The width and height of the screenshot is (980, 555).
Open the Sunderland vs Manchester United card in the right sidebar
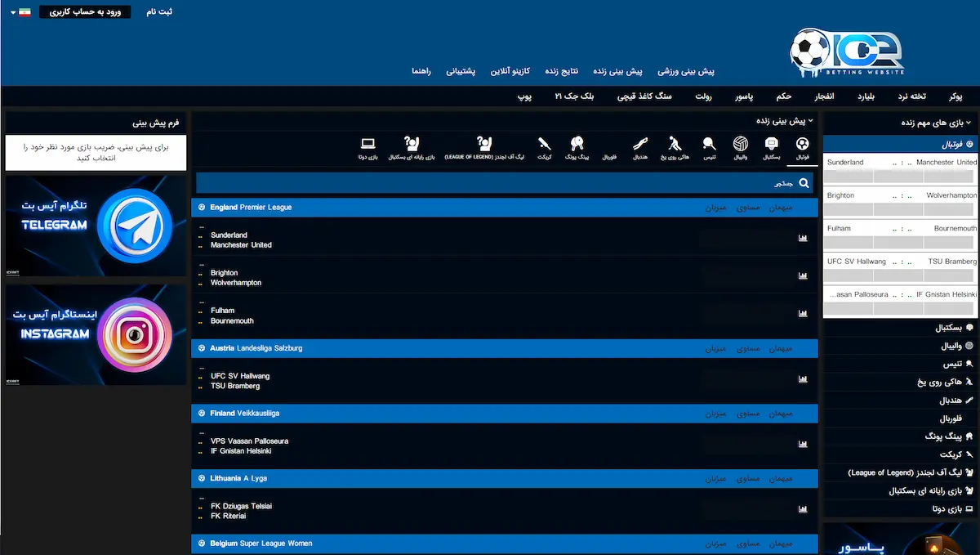900,169
